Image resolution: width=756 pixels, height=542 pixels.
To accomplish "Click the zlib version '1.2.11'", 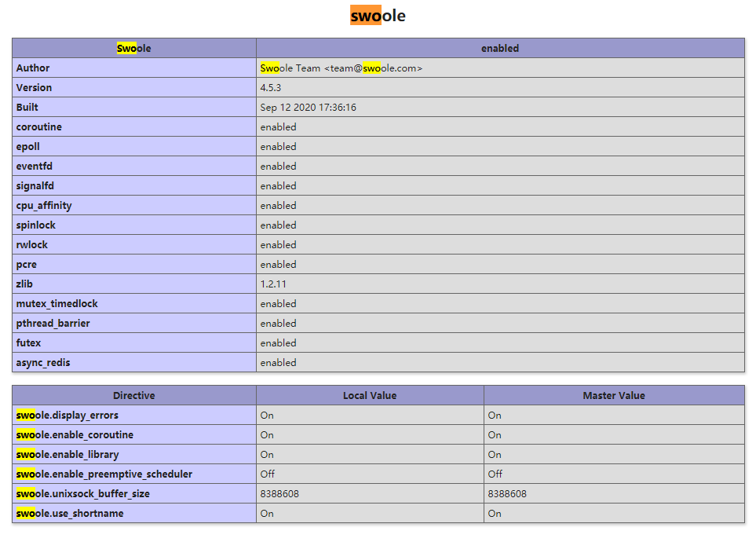I will tap(273, 284).
